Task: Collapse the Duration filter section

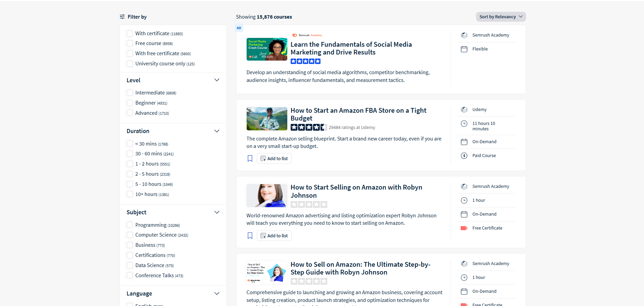Action: pyautogui.click(x=217, y=131)
